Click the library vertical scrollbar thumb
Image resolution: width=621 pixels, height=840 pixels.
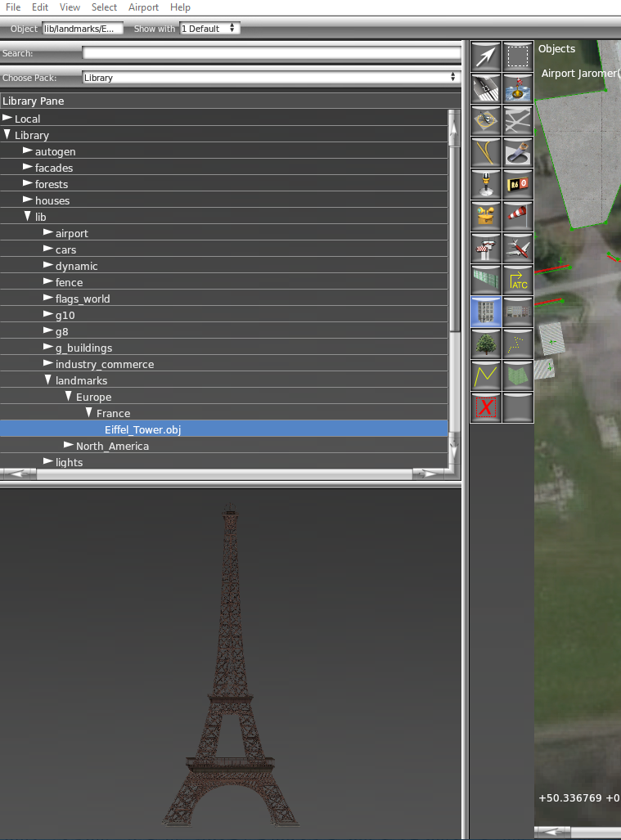[x=454, y=238]
